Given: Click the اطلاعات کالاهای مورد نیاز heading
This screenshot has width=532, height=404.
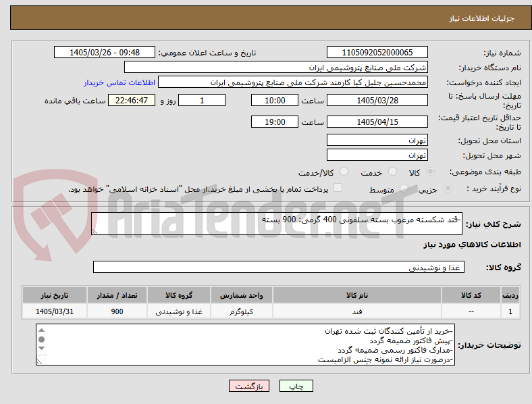Looking at the screenshot, I should (x=472, y=245).
